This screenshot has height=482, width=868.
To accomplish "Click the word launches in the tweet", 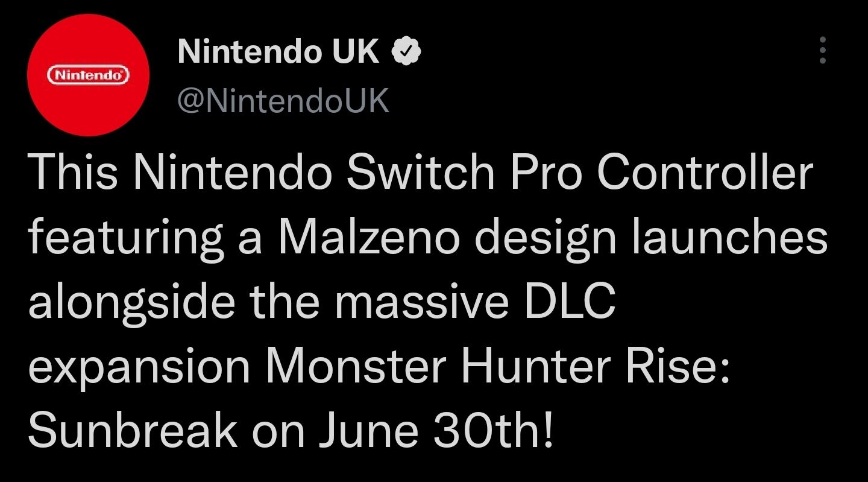I will 730,236.
